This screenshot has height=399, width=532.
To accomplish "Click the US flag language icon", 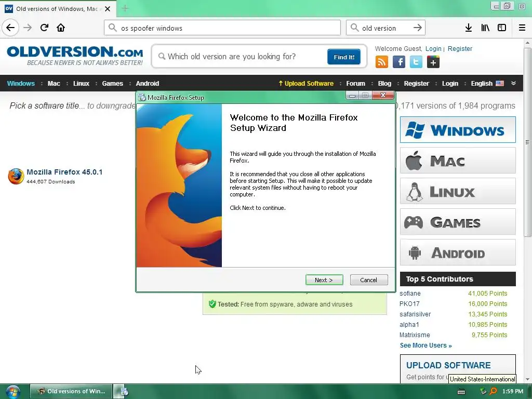I will tap(500, 84).
